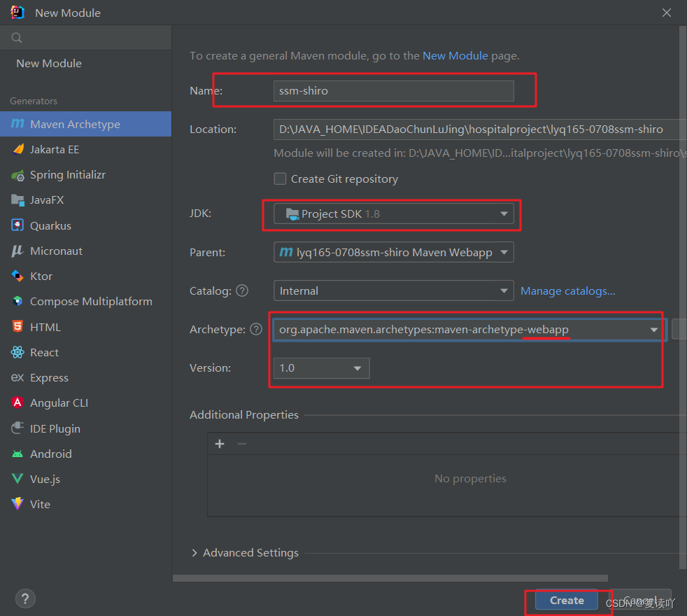
Task: Open the Parent module dropdown
Action: point(393,253)
